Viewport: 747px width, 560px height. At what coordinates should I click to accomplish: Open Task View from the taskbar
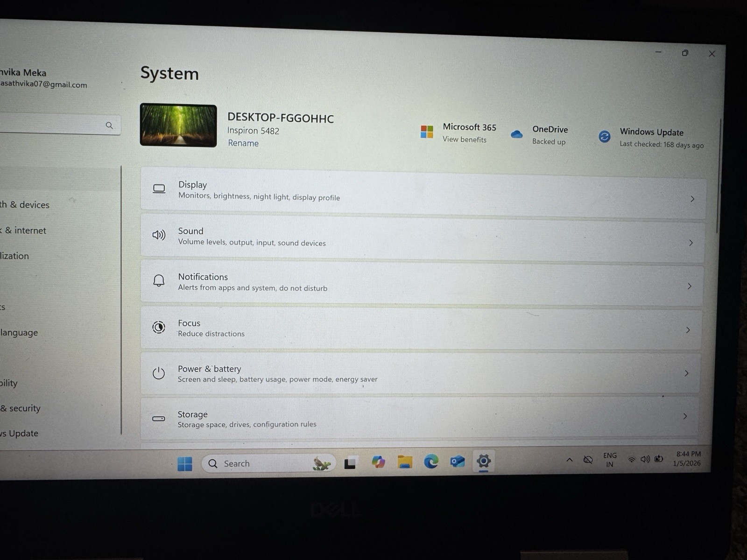tap(350, 463)
